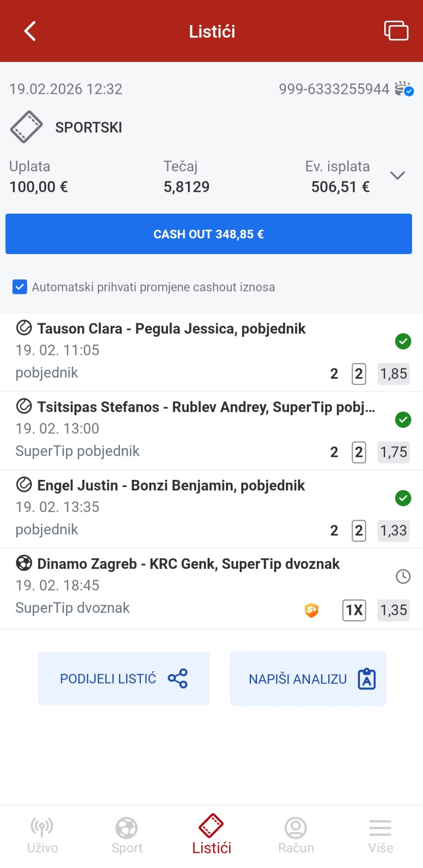Tap the football icon beside Dinamo Zagreb
This screenshot has width=423, height=868.
click(x=24, y=563)
